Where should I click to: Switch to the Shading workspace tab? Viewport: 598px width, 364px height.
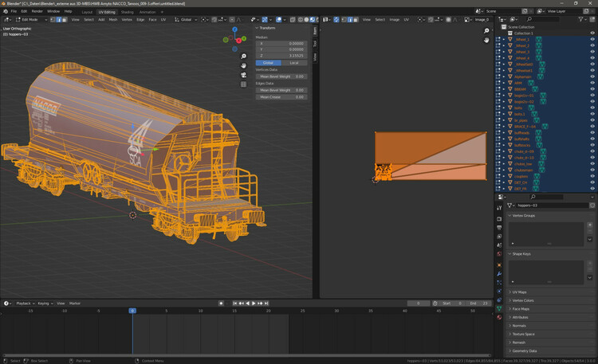(x=127, y=12)
